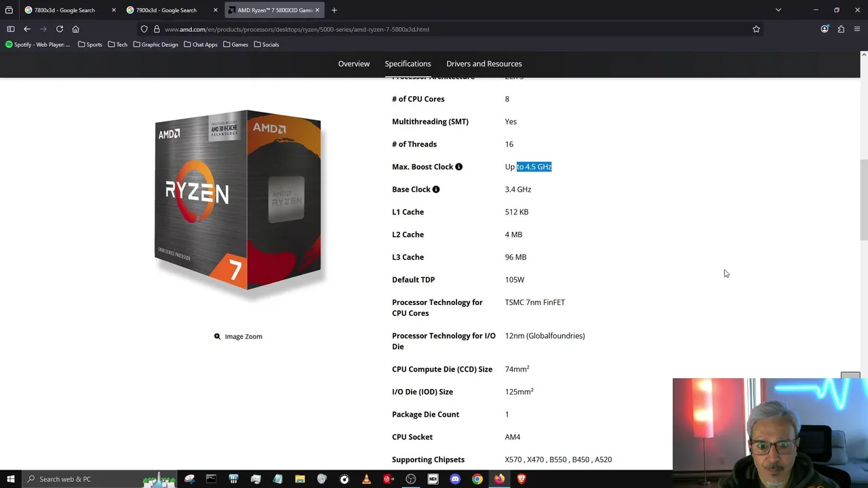Image resolution: width=868 pixels, height=488 pixels.
Task: Switch to the 7900x3d Google Search tab
Action: click(x=166, y=10)
